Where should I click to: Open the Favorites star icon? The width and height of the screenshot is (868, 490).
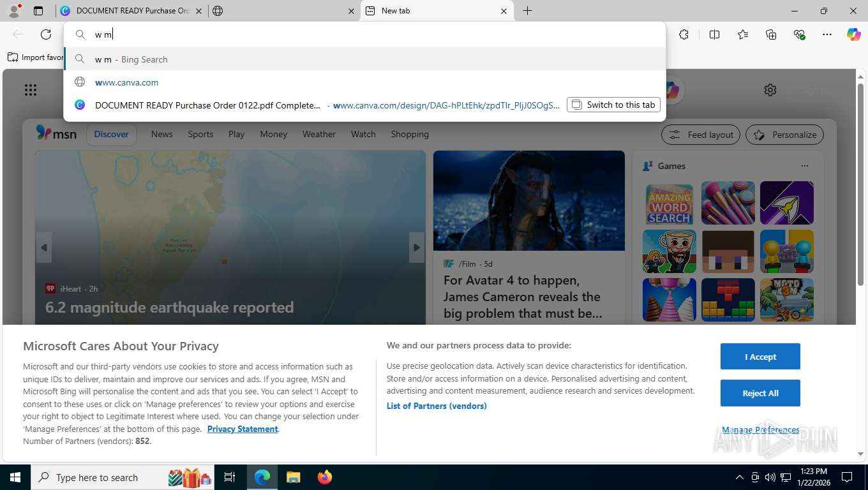click(x=743, y=34)
